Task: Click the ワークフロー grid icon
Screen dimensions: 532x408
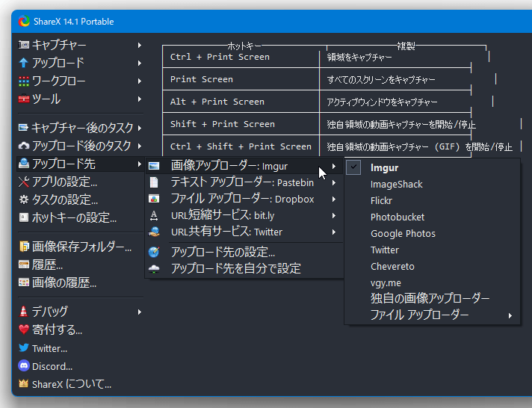Action: [24, 81]
